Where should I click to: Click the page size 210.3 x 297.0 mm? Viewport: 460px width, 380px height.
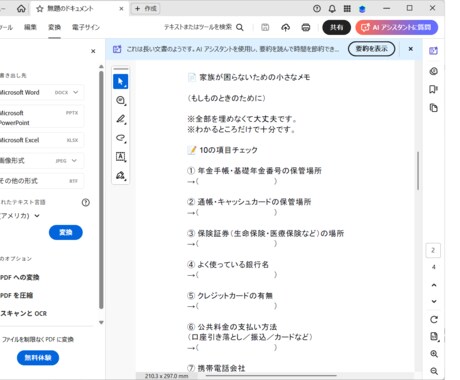click(x=166, y=376)
